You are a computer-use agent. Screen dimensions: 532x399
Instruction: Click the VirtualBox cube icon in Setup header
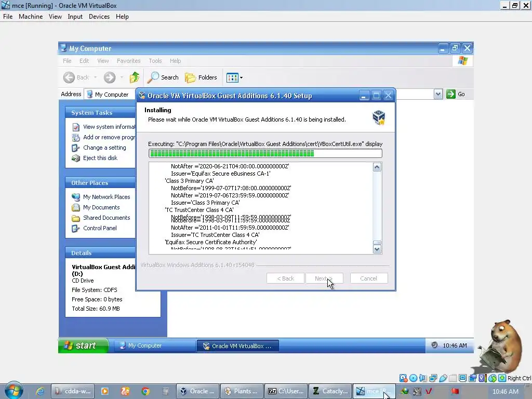click(x=379, y=117)
